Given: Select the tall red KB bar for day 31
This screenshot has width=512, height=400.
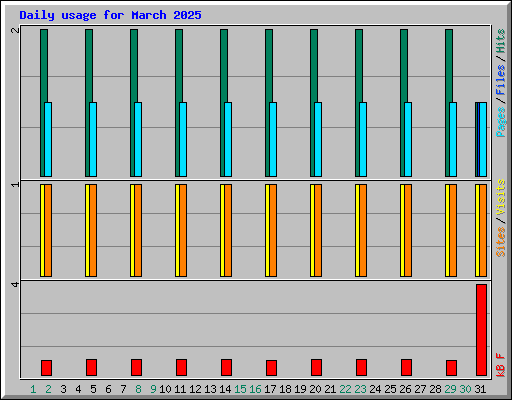Looking at the screenshot, I should pos(481,330).
